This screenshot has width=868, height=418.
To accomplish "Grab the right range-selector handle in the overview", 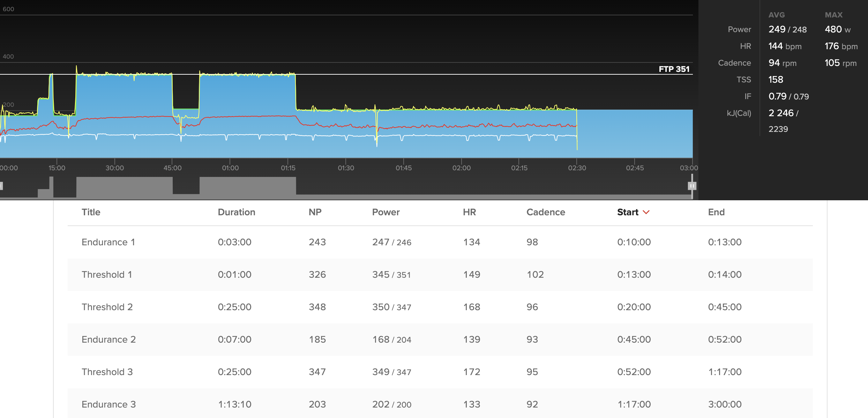I will tap(692, 186).
